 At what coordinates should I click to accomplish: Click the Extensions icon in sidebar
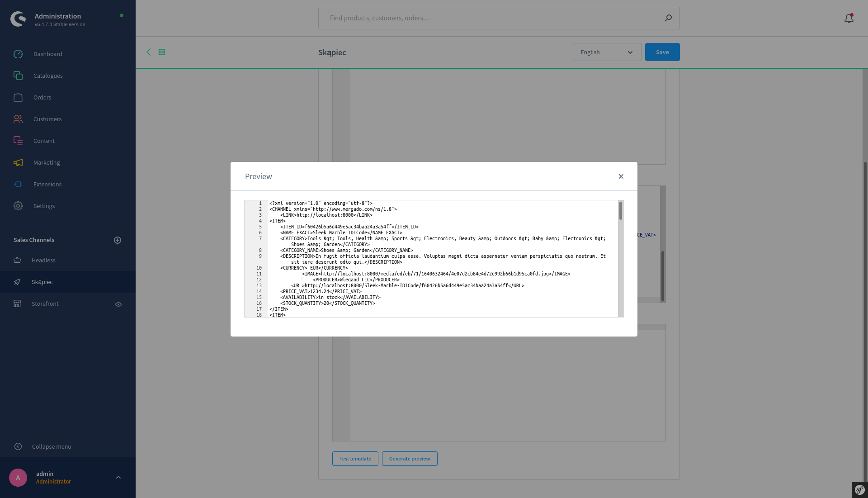18,184
